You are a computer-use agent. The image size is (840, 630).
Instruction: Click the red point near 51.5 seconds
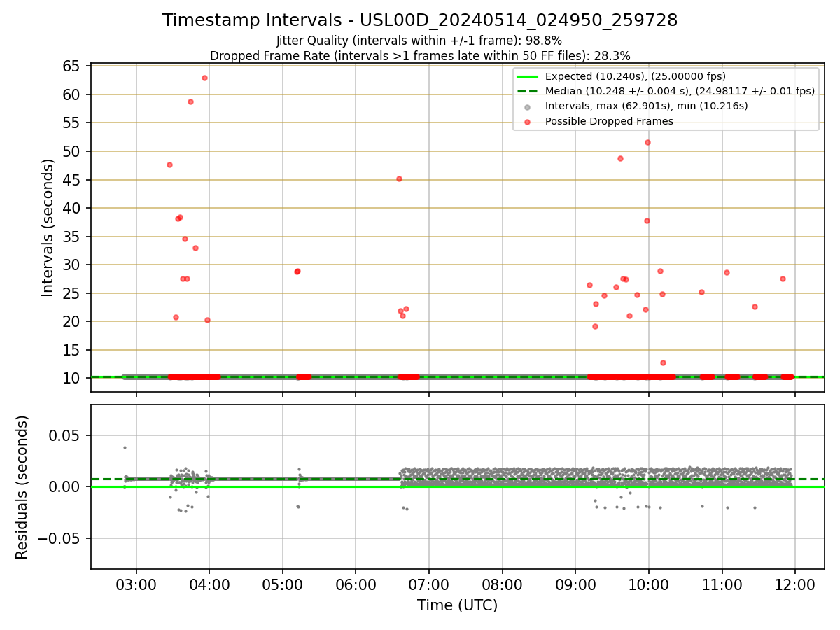(647, 142)
